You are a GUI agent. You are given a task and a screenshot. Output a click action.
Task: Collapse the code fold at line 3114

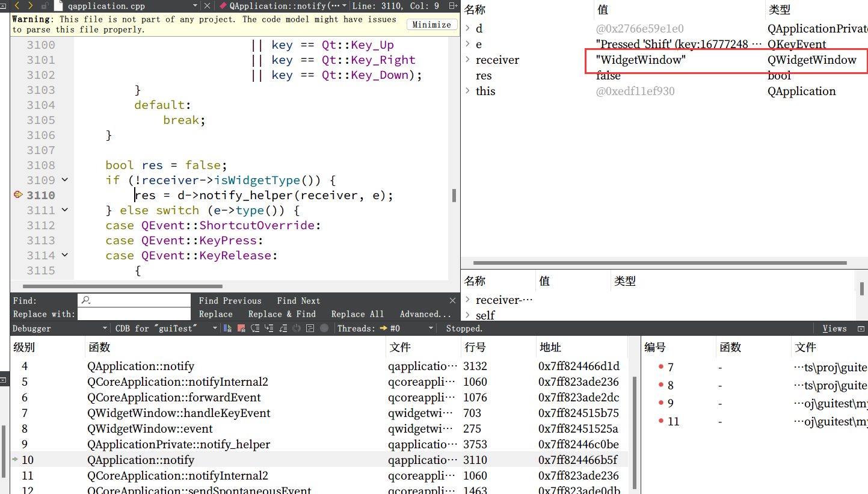point(65,255)
